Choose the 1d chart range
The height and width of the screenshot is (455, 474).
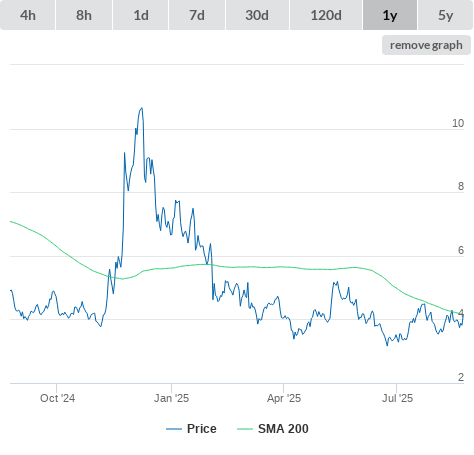(141, 15)
